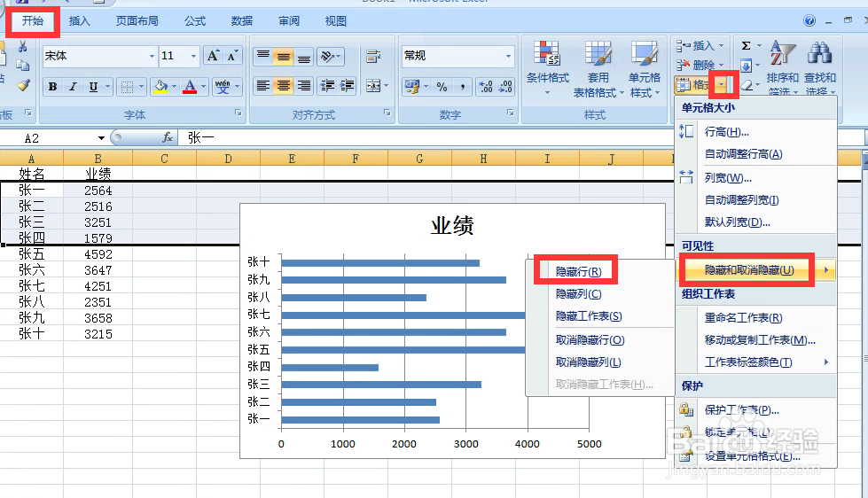
Task: Align text right
Action: (x=303, y=86)
